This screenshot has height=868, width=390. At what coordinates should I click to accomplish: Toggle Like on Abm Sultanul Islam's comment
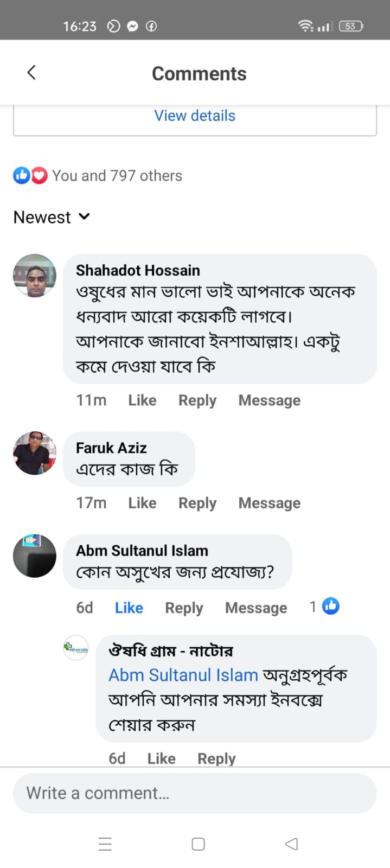(129, 608)
